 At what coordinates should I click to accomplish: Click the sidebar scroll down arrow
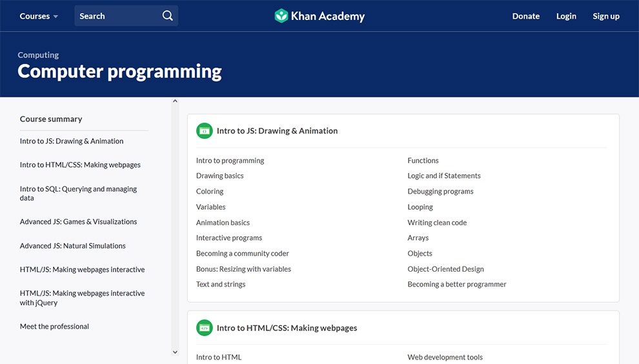click(x=175, y=352)
